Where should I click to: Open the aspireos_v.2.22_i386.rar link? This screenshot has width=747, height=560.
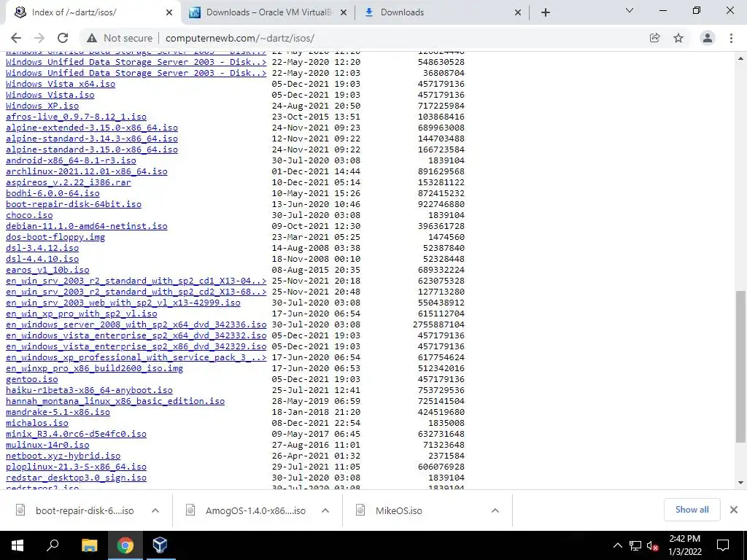coord(68,182)
